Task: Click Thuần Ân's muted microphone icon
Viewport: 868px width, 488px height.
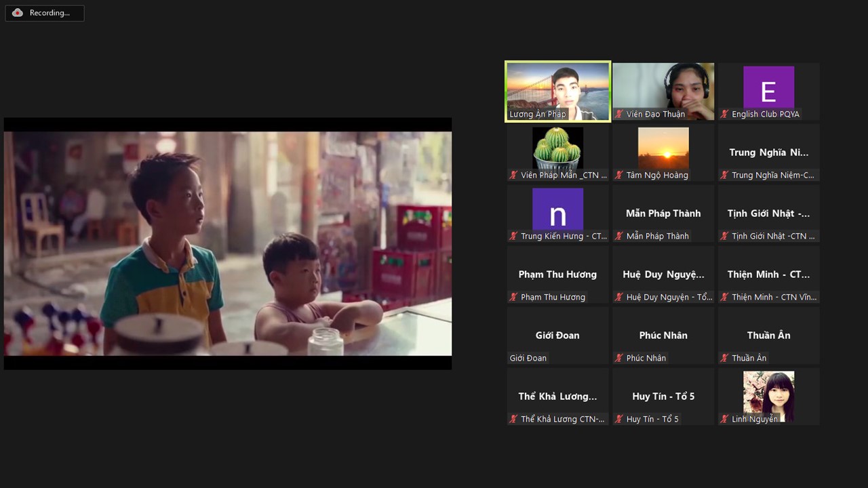Action: pyautogui.click(x=725, y=359)
